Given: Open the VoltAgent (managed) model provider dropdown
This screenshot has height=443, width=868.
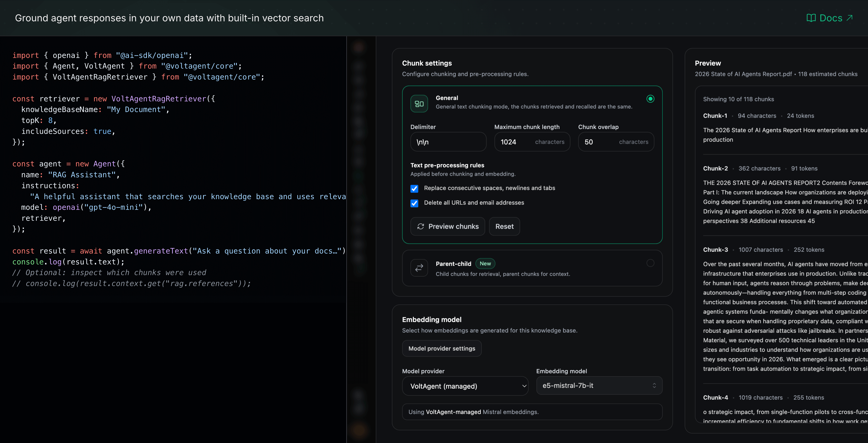Looking at the screenshot, I should point(465,386).
